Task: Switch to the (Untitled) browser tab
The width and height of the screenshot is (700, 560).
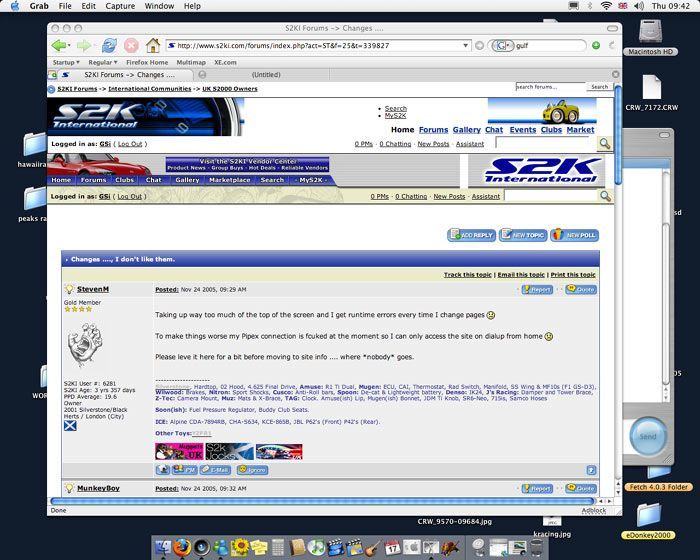Action: click(x=266, y=75)
